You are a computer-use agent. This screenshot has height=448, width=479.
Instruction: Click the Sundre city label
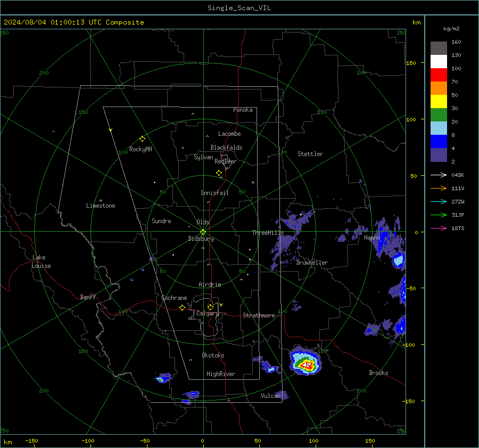161,221
